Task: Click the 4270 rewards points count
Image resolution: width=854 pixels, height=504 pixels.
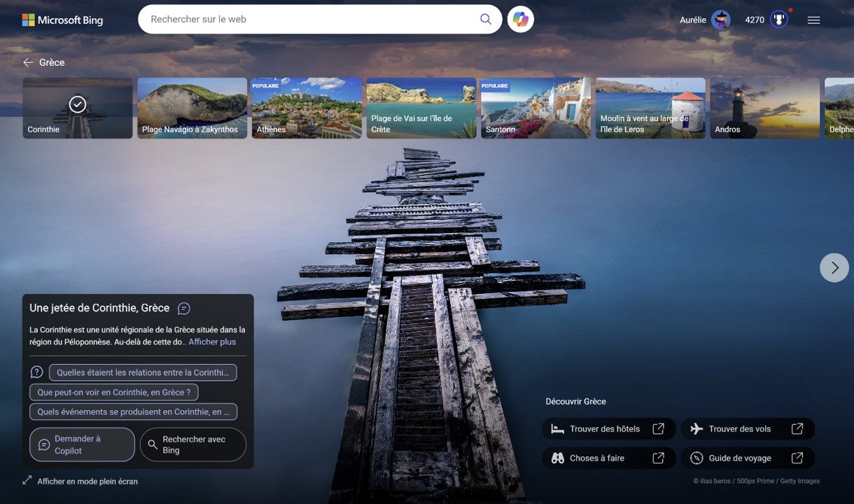Action: click(755, 20)
